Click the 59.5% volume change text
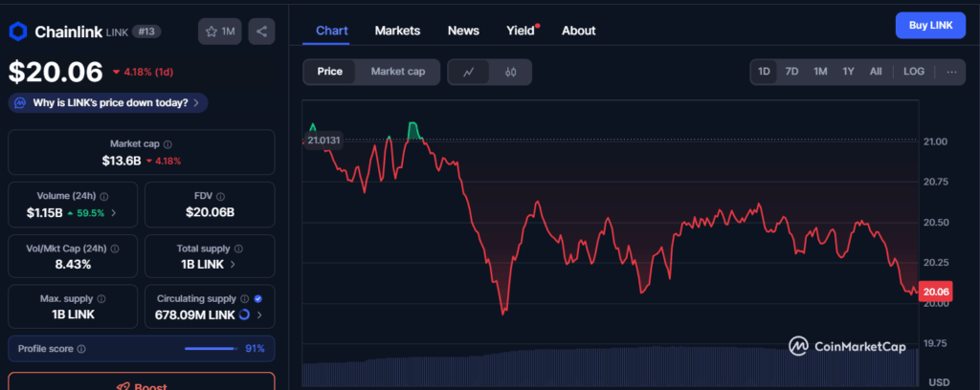The height and width of the screenshot is (390, 980). (x=91, y=213)
